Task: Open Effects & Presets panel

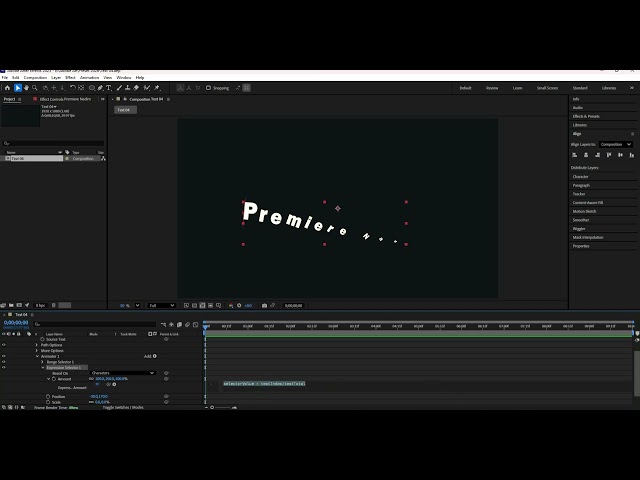Action: click(x=586, y=116)
